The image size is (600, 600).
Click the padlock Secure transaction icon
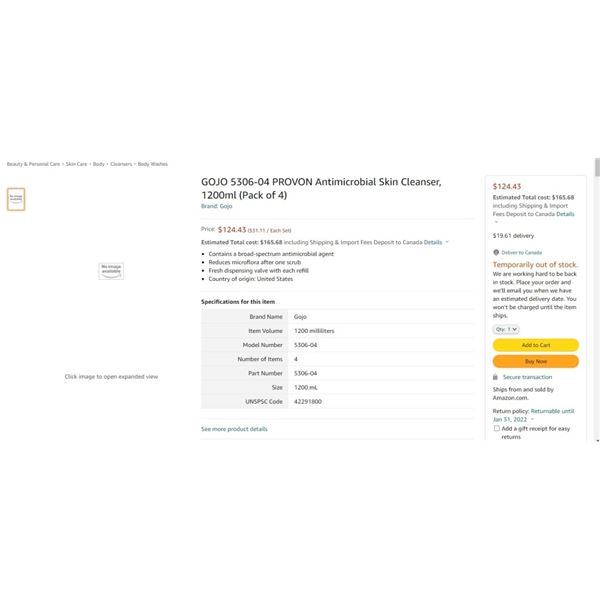click(496, 377)
